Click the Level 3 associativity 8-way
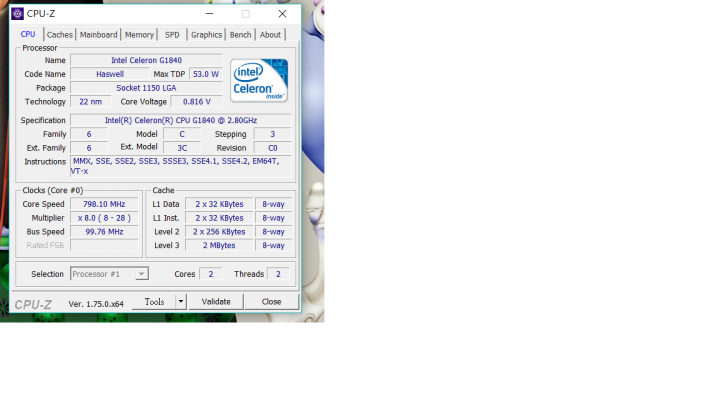Viewport: 720px width, 405px height. (x=273, y=245)
